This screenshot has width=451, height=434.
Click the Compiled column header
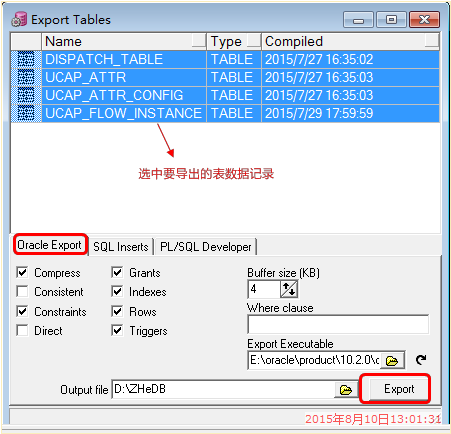pos(351,41)
